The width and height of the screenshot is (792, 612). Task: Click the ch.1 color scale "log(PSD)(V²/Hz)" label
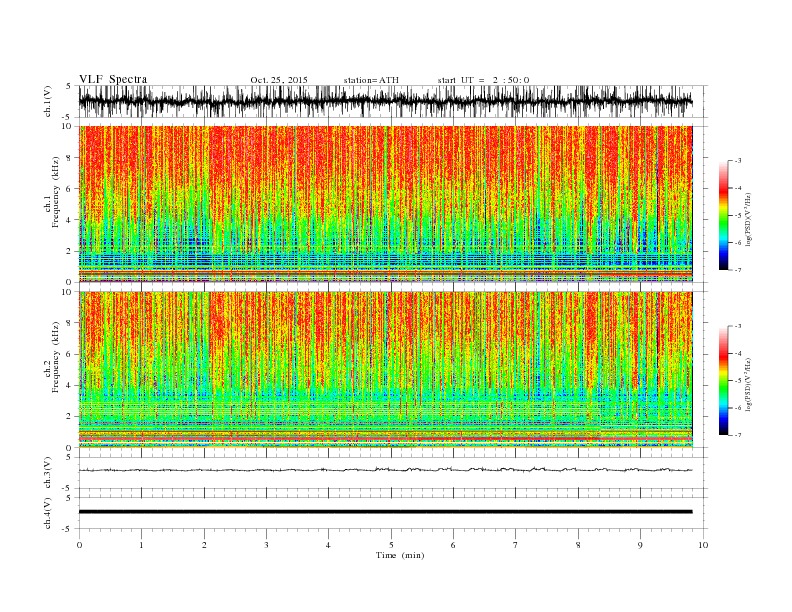749,219
